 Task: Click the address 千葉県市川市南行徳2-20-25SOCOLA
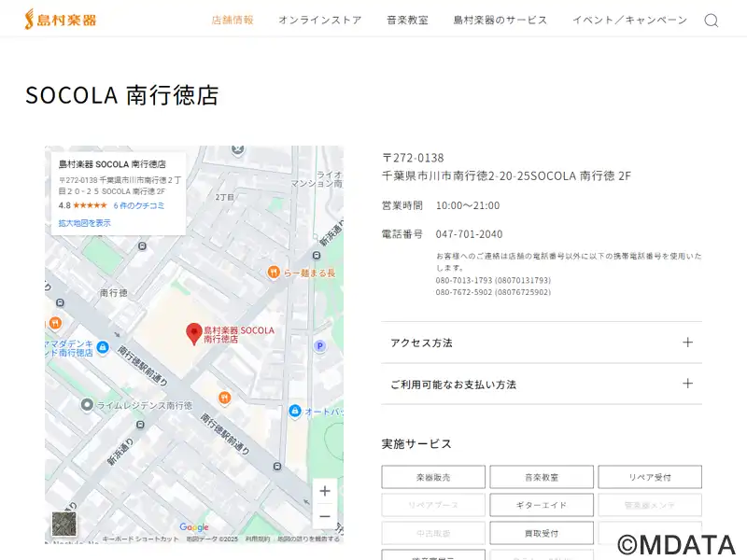(480, 175)
